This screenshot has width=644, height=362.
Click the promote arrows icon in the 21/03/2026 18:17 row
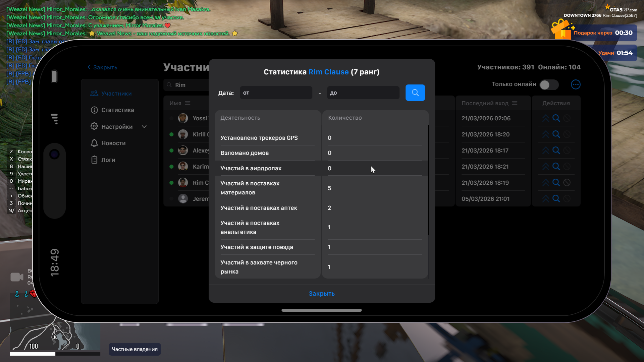[546, 150]
